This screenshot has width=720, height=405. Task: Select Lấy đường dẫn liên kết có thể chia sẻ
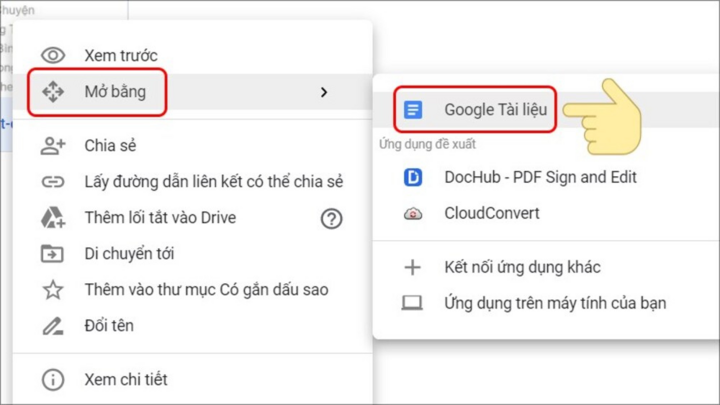pos(192,182)
